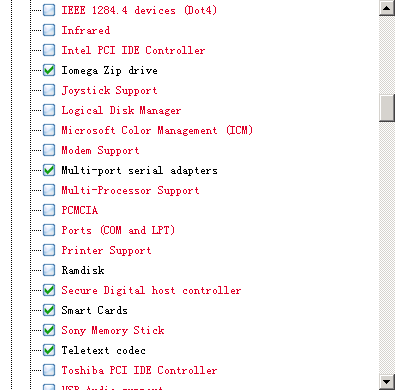Check the Ramdisk checkbox
Viewport: 395px width, 390px height.
(49, 270)
